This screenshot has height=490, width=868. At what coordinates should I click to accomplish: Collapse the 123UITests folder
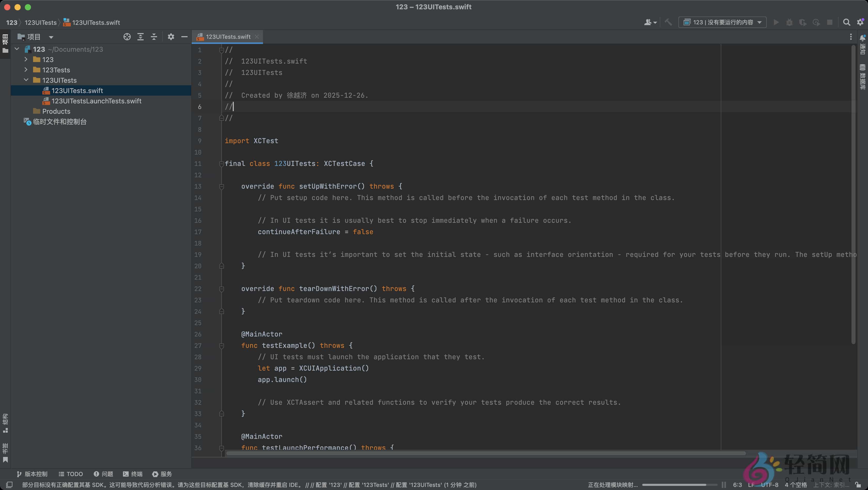(26, 80)
